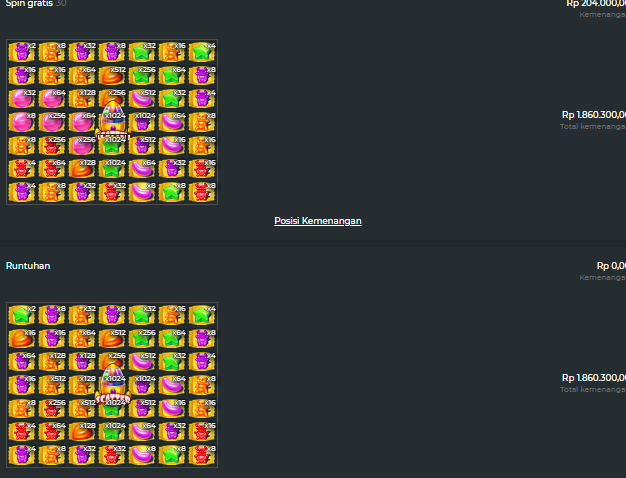Click the pink ball x32 in Spin gratis grid

click(22, 99)
